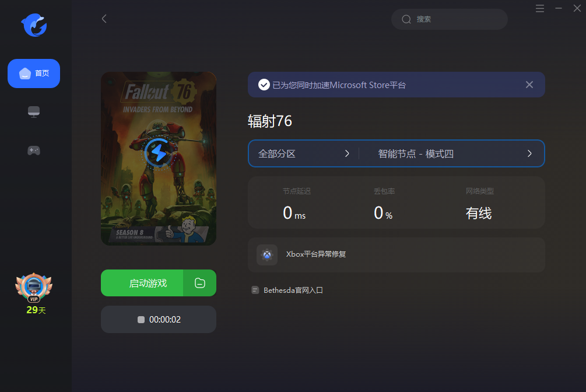Close the accelerator window

[x=577, y=8]
